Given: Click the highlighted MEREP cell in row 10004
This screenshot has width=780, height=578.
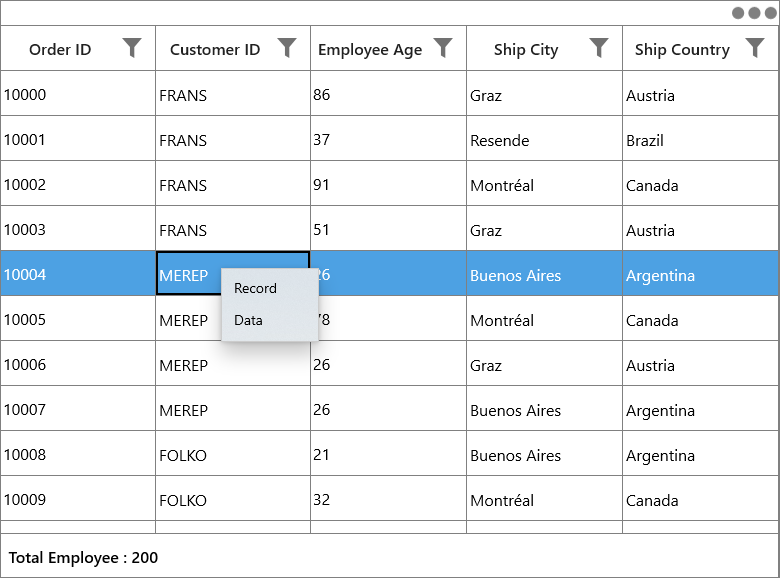Looking at the screenshot, I should tap(189, 275).
